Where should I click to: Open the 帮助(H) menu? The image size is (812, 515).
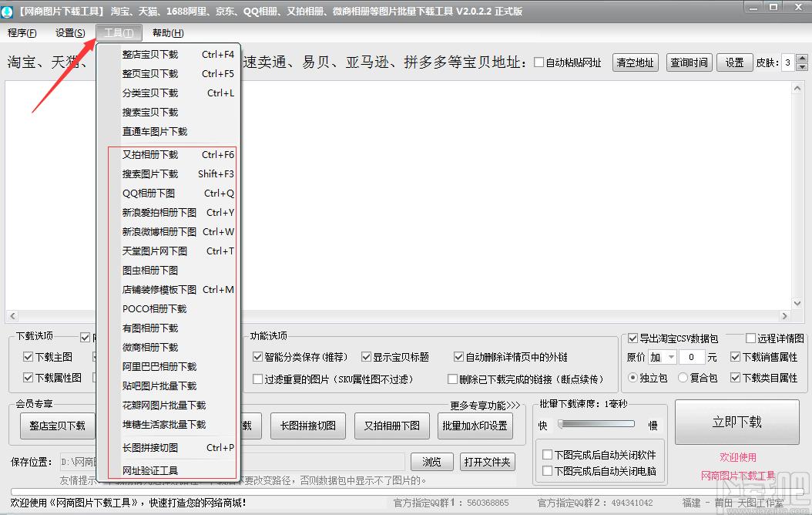[168, 33]
